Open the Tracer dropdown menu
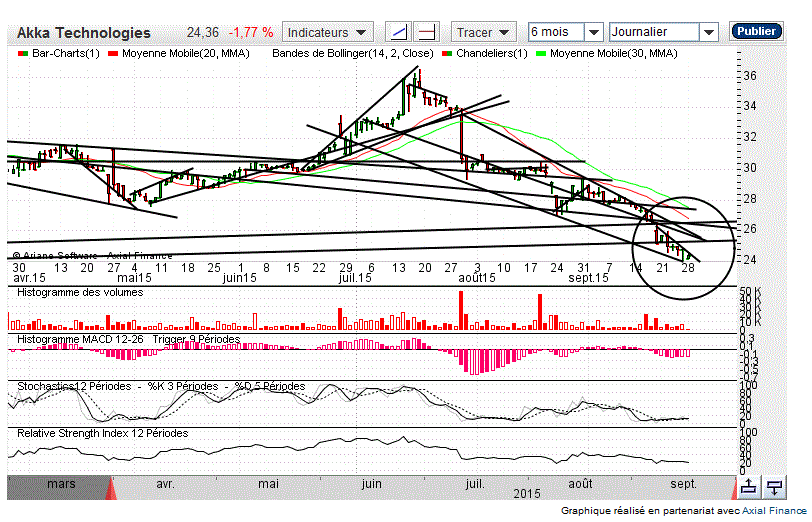812x522 pixels. click(484, 32)
